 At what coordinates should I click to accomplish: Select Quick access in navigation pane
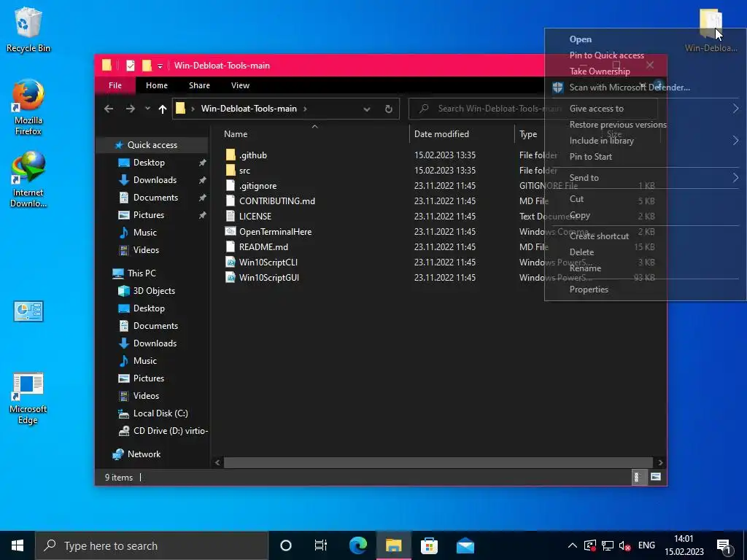click(152, 145)
